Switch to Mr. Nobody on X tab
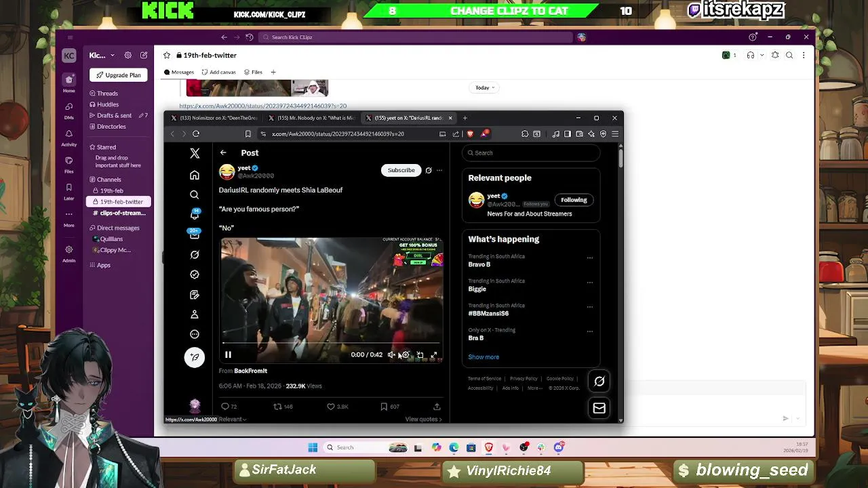 pyautogui.click(x=312, y=118)
